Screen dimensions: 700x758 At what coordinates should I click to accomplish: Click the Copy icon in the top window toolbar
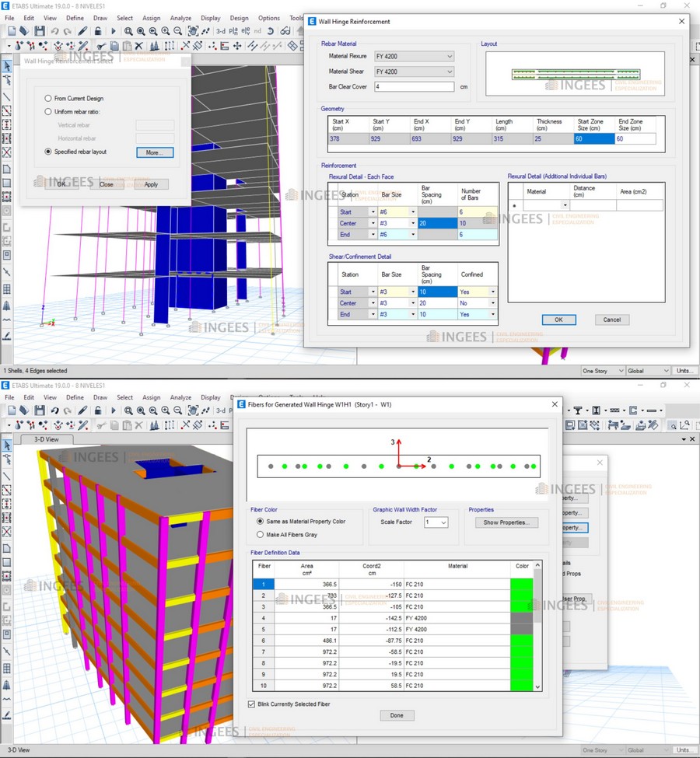[114, 46]
